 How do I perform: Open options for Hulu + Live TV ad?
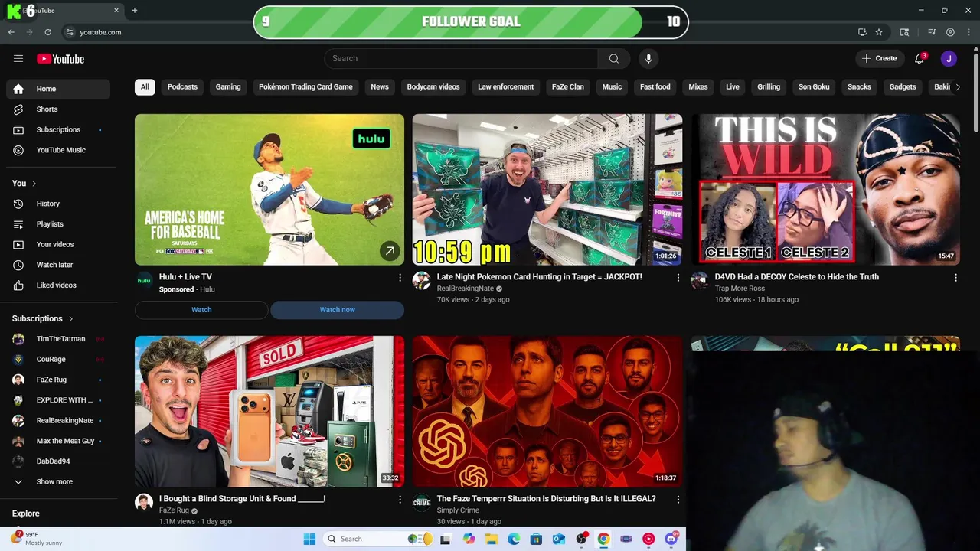(x=400, y=278)
